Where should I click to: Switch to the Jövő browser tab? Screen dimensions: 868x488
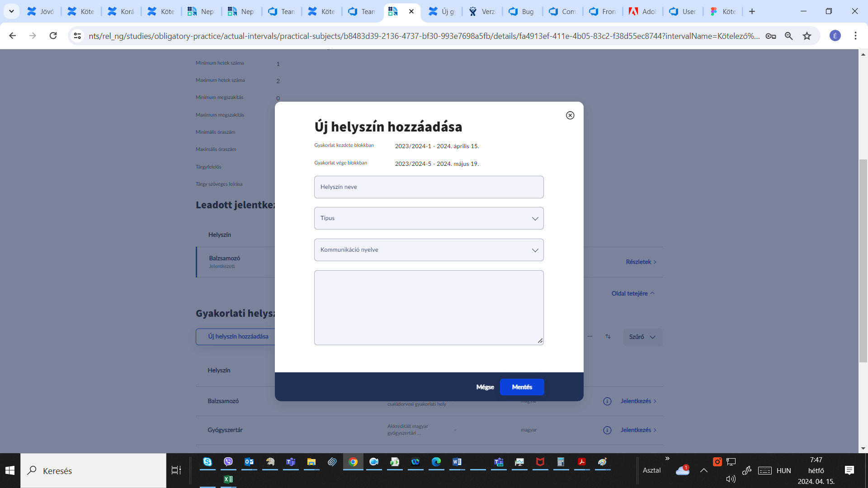[41, 11]
